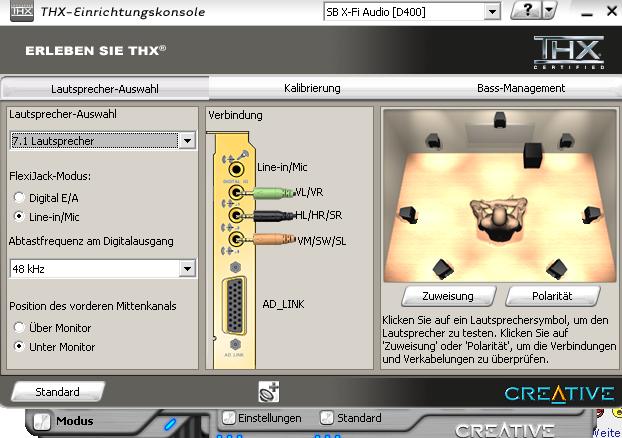Click the HL/HR/SR connection label

coord(319,215)
